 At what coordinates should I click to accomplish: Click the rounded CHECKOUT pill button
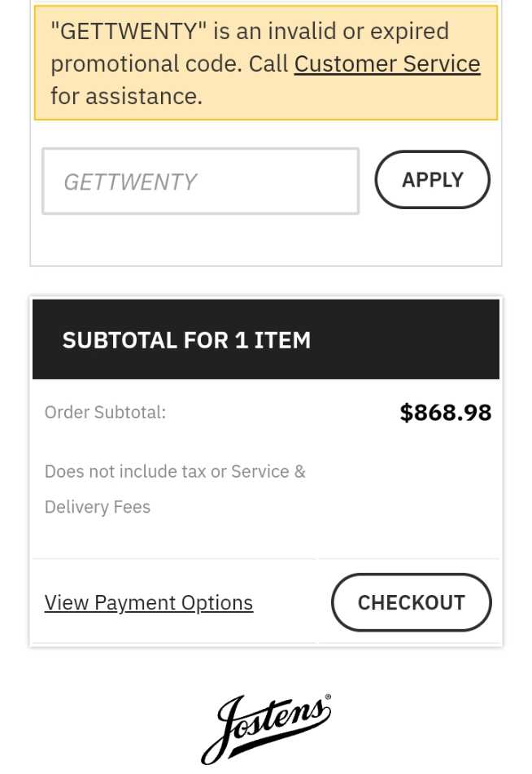tap(411, 602)
